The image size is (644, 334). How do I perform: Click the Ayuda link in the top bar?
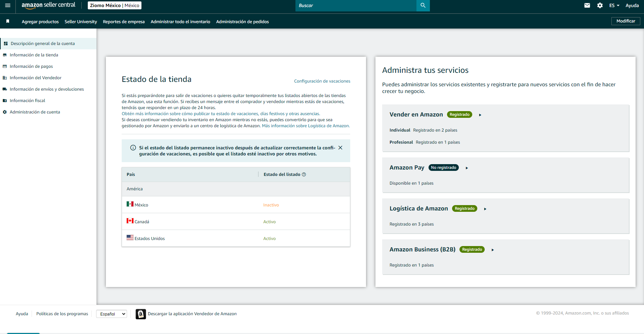632,5
